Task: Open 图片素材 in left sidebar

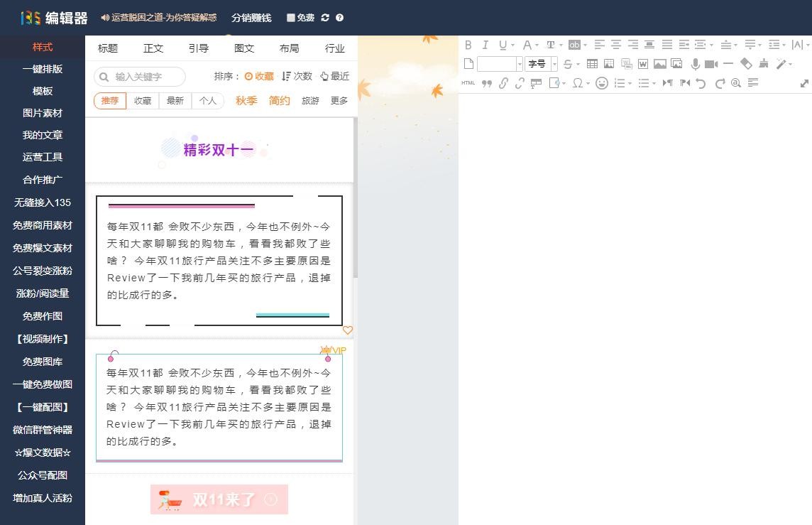Action: pyautogui.click(x=43, y=113)
